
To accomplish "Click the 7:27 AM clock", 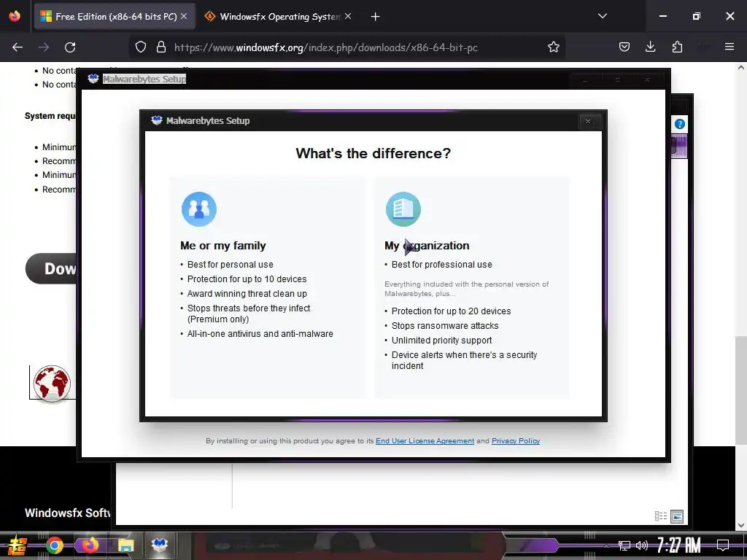I will 678,545.
